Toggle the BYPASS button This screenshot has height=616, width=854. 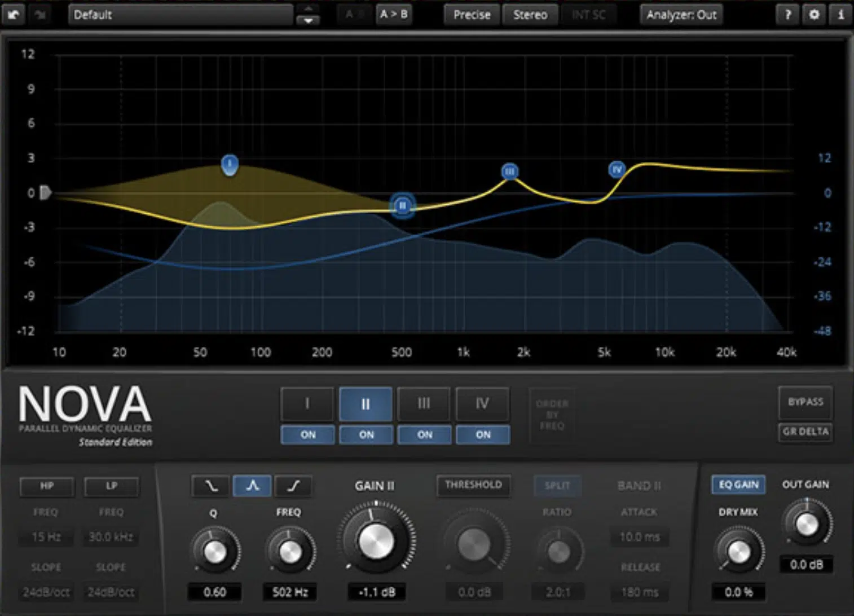[805, 402]
